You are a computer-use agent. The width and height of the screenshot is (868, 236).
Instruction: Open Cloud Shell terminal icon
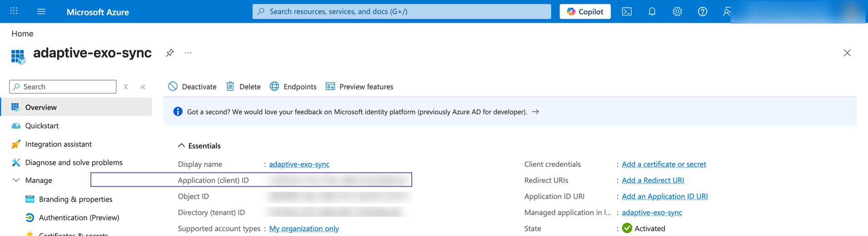[x=627, y=11]
